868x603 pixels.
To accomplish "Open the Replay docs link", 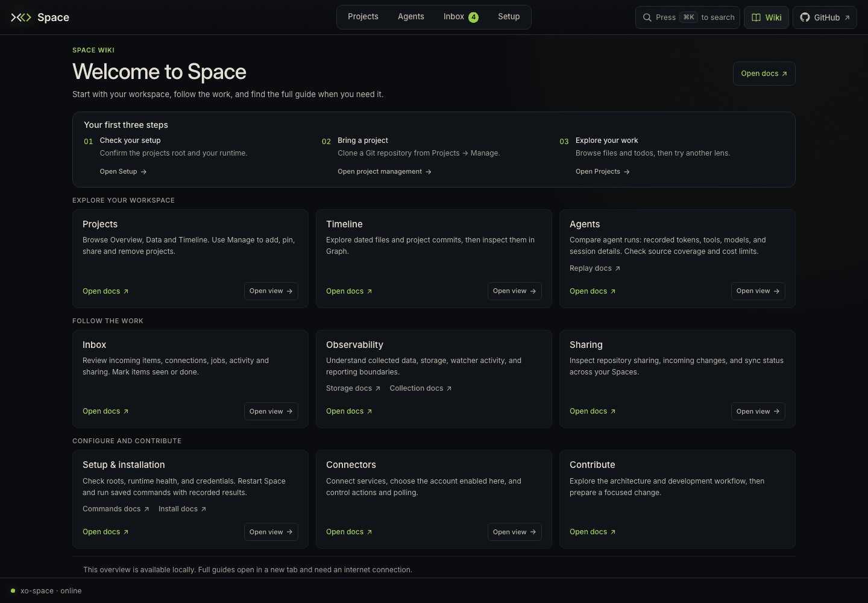I will click(x=595, y=268).
